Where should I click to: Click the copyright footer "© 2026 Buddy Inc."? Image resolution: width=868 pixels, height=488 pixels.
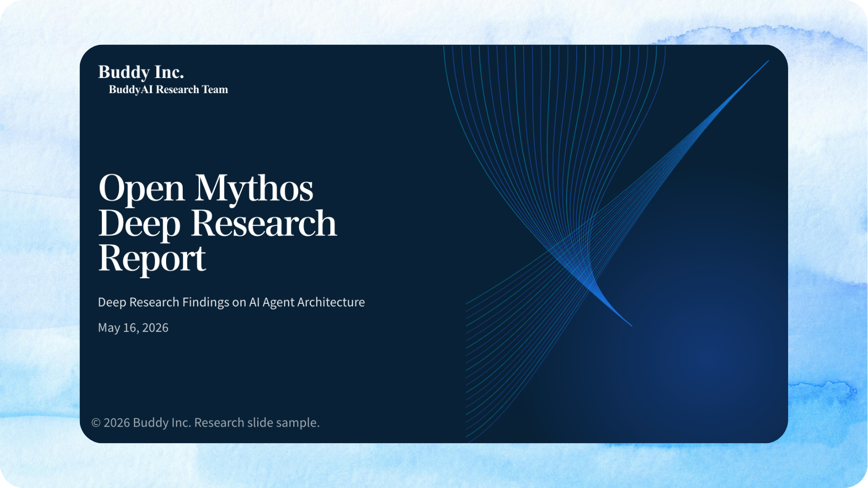141,423
